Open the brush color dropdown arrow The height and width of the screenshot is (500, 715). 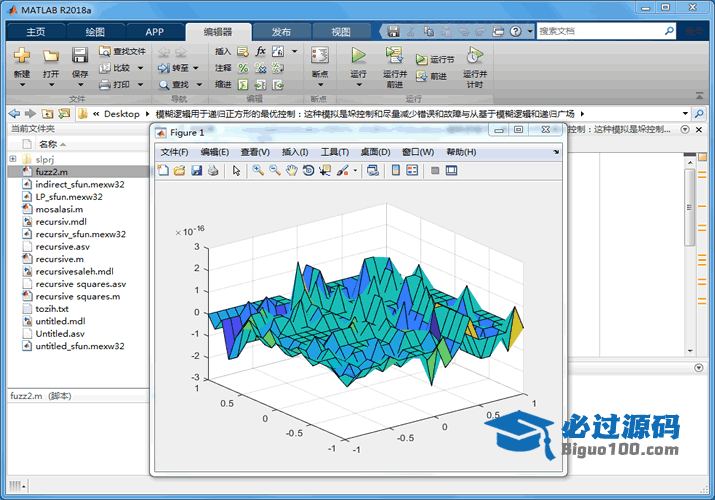[355, 171]
